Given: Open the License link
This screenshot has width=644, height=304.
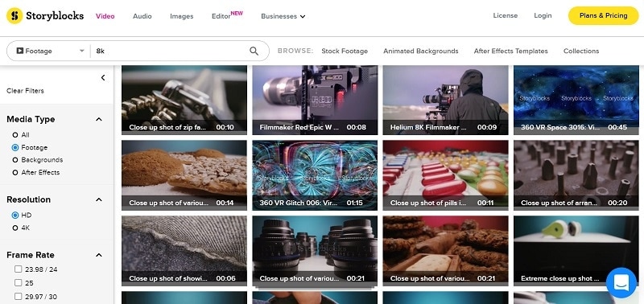Looking at the screenshot, I should tap(506, 15).
